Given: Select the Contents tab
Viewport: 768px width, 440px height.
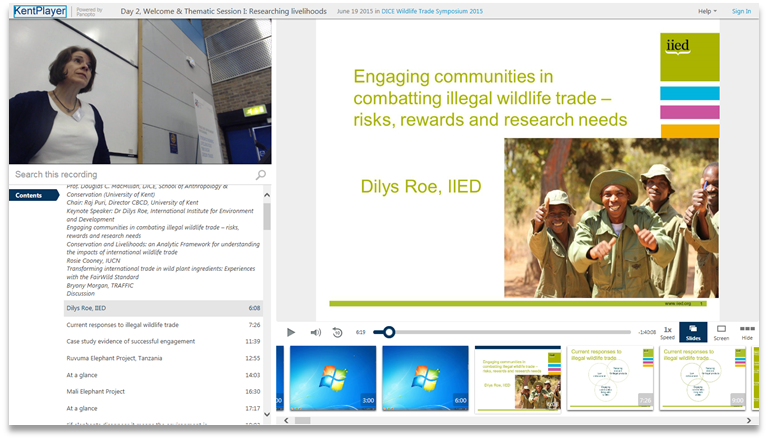Looking at the screenshot, I should tap(27, 195).
